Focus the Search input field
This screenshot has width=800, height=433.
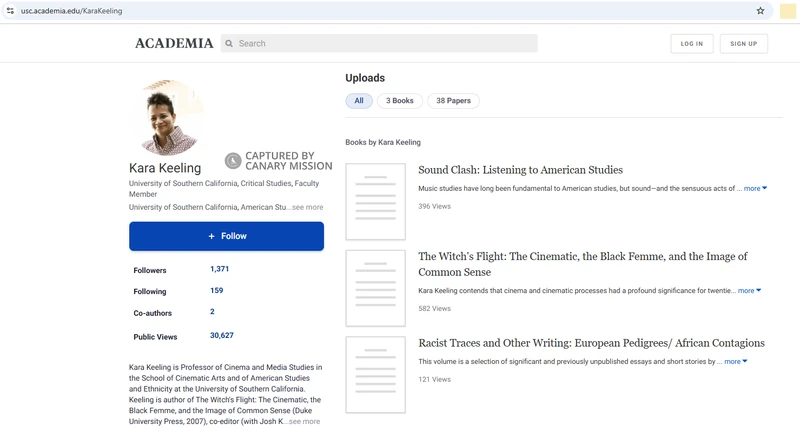pos(379,43)
